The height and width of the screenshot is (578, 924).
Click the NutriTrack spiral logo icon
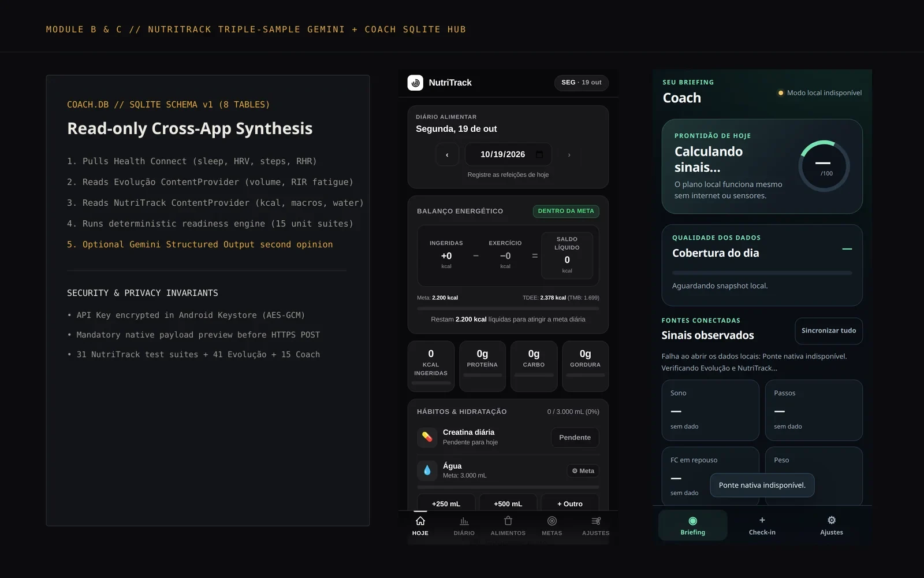point(415,83)
